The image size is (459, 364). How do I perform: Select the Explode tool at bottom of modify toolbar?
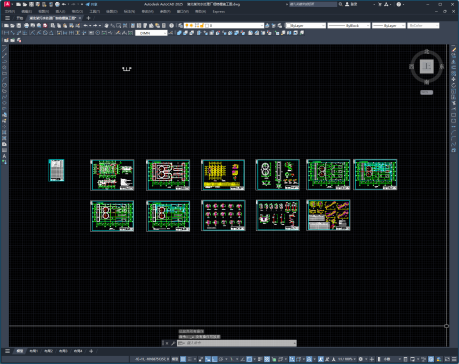tap(454, 150)
